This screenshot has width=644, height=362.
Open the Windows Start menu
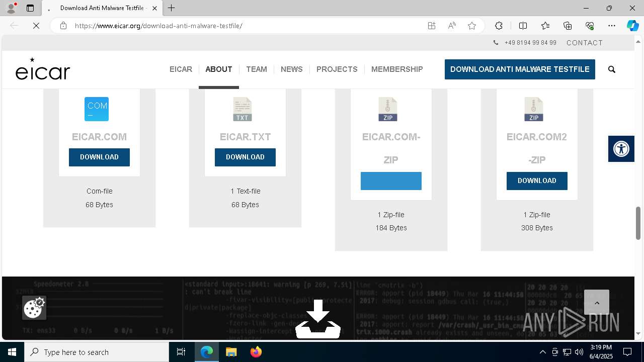(12, 352)
